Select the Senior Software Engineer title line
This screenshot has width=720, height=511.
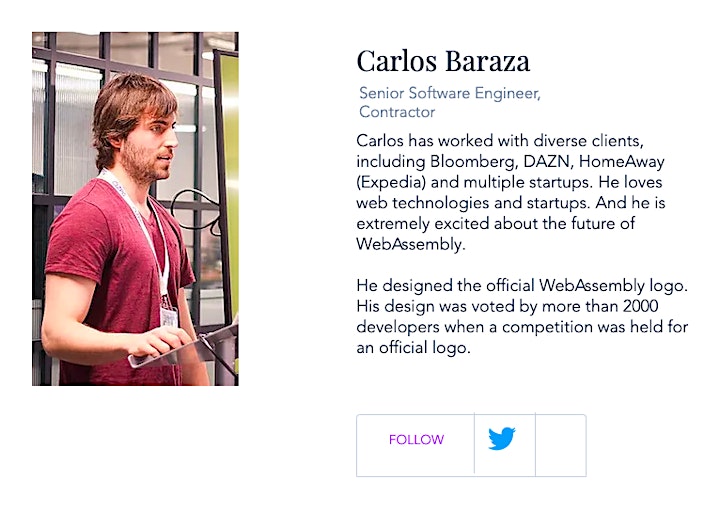click(x=450, y=93)
